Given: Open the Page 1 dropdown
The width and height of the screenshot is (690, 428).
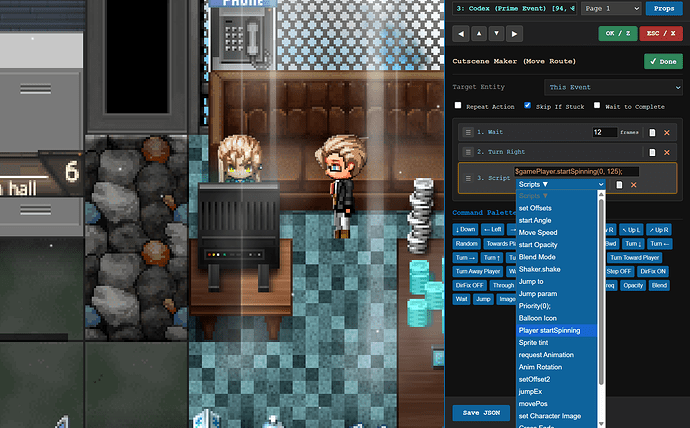Looking at the screenshot, I should tap(611, 8).
